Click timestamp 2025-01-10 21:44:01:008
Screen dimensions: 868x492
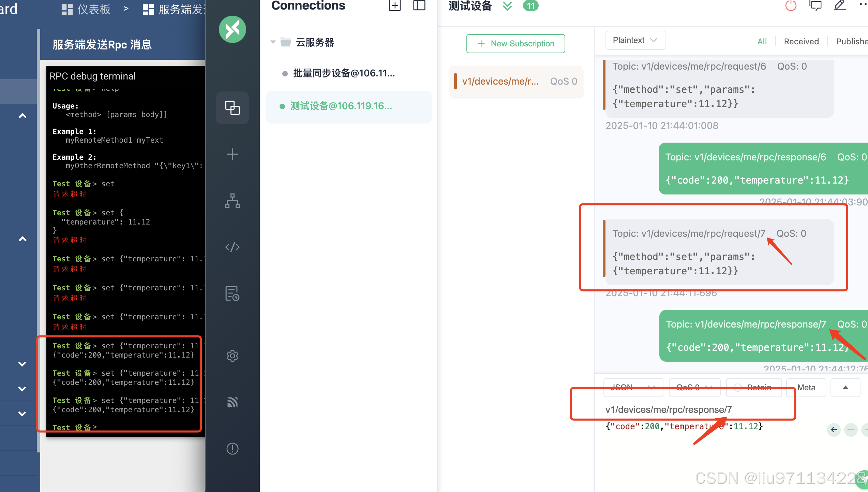click(662, 126)
